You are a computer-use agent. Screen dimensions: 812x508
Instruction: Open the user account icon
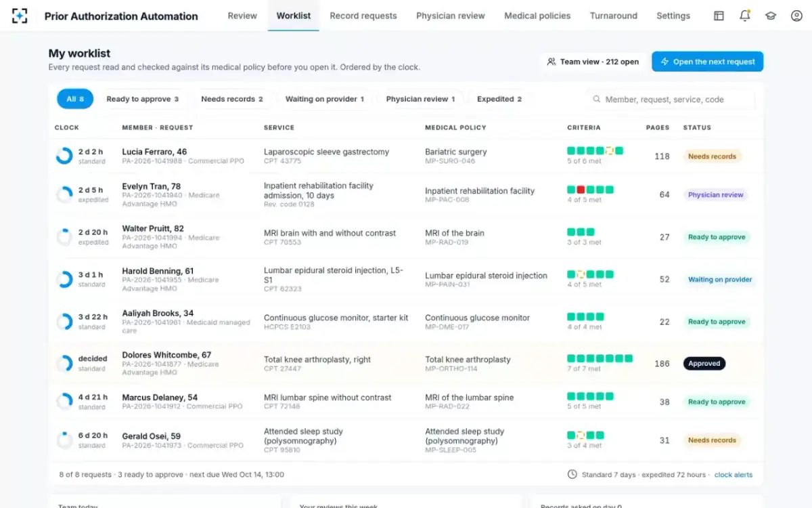coord(796,16)
